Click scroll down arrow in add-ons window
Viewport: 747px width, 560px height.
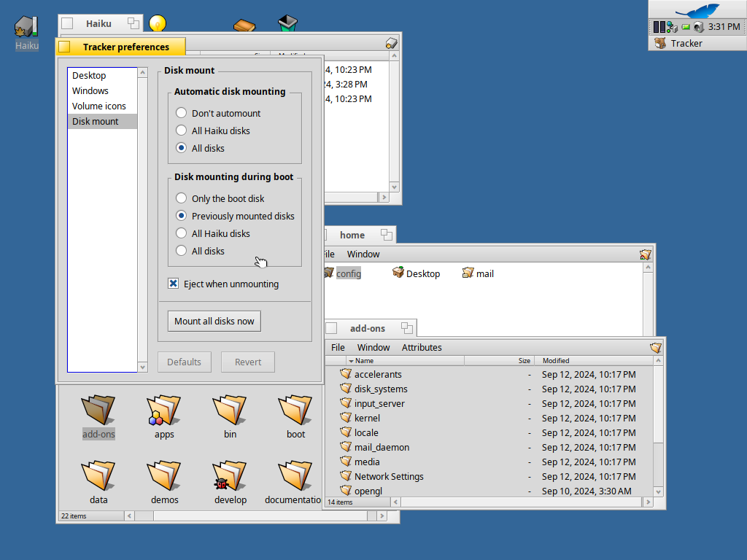click(x=659, y=492)
